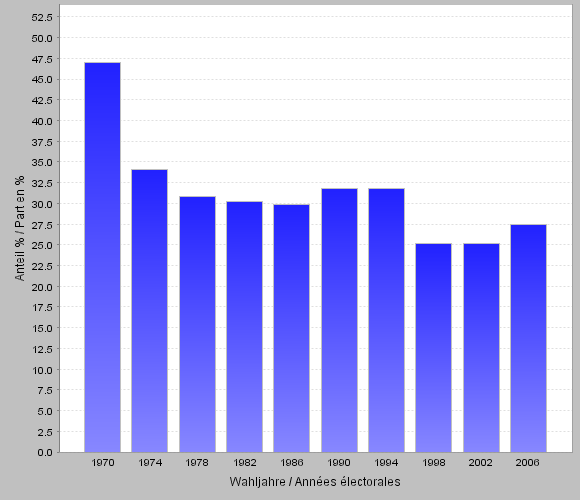Click the 1994 election bar

(386, 320)
